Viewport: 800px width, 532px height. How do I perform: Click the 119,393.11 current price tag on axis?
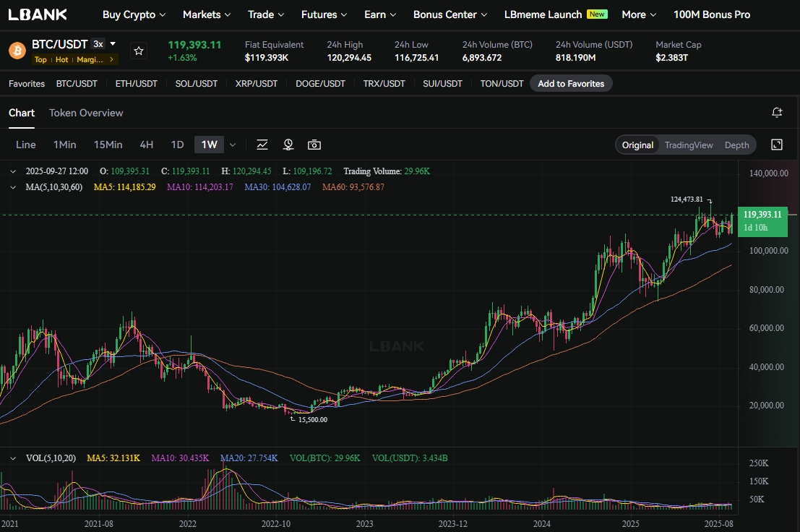pyautogui.click(x=762, y=220)
